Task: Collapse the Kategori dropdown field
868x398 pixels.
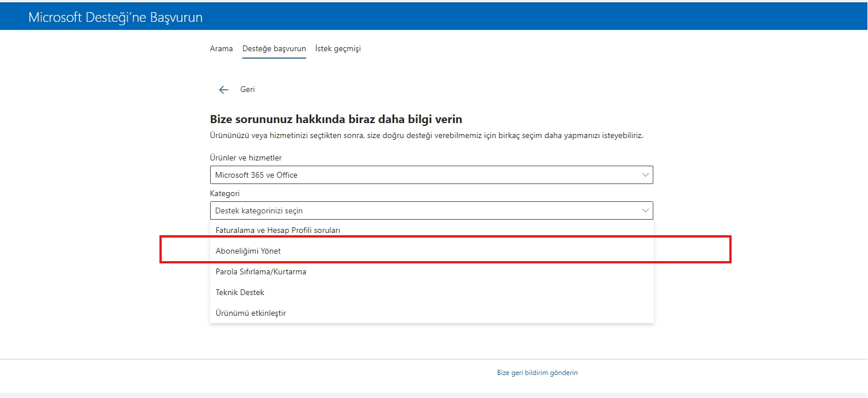Action: coord(432,211)
